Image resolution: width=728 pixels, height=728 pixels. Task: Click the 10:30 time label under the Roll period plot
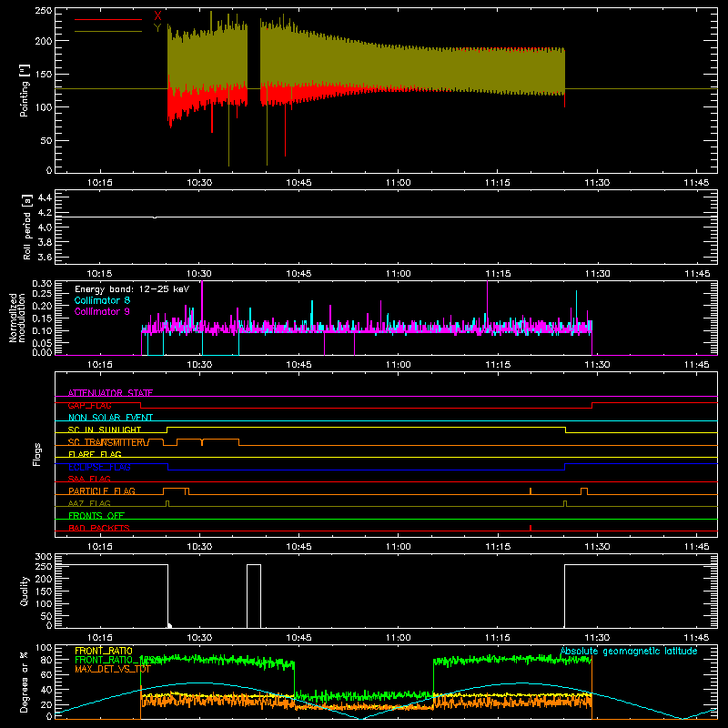pyautogui.click(x=199, y=274)
